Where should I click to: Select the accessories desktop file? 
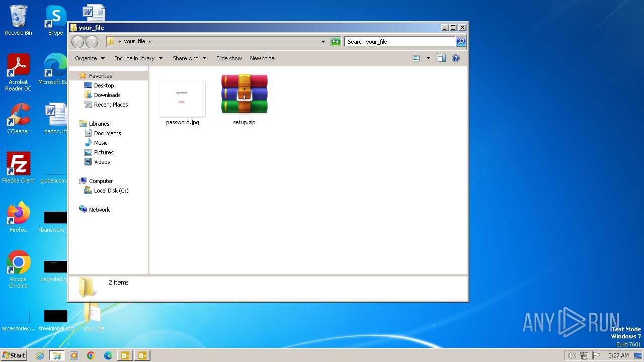point(18,320)
